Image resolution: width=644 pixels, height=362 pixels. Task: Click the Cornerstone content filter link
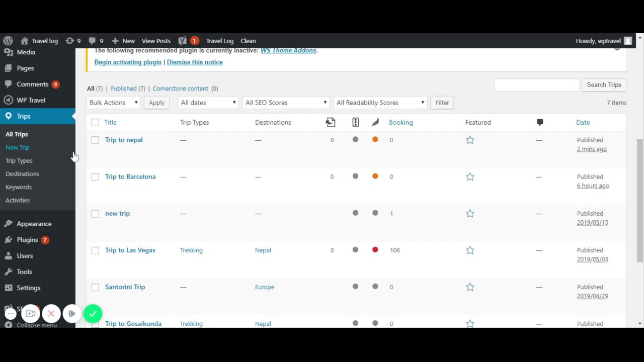click(180, 88)
